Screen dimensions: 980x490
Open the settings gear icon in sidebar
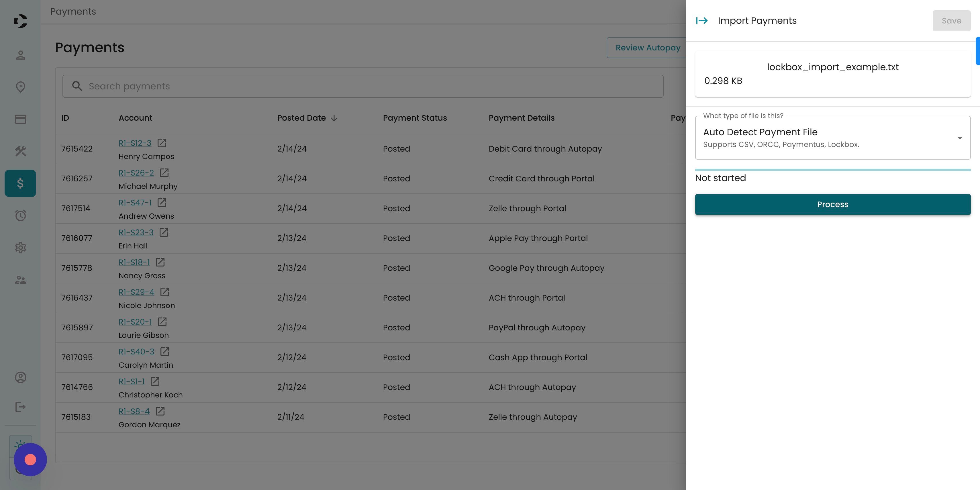pyautogui.click(x=21, y=248)
